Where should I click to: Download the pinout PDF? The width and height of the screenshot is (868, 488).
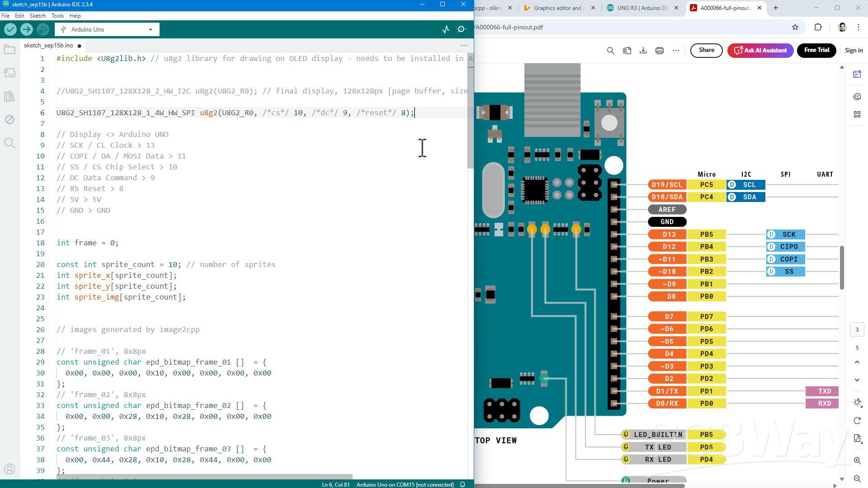tap(643, 50)
